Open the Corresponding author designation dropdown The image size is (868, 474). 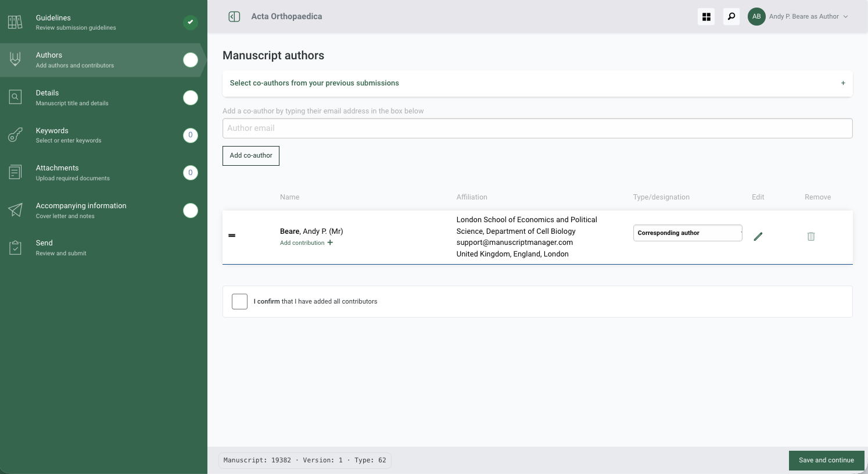pos(687,233)
